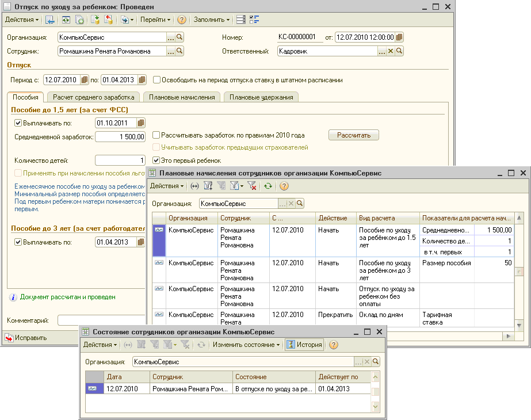Switch to Плановые удержания tab

(x=261, y=97)
